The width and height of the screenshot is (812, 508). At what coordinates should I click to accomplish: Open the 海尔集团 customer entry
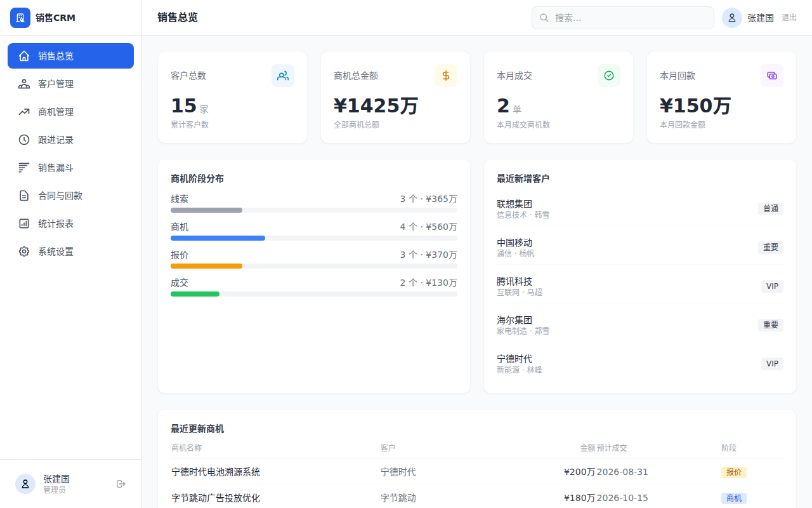640,325
